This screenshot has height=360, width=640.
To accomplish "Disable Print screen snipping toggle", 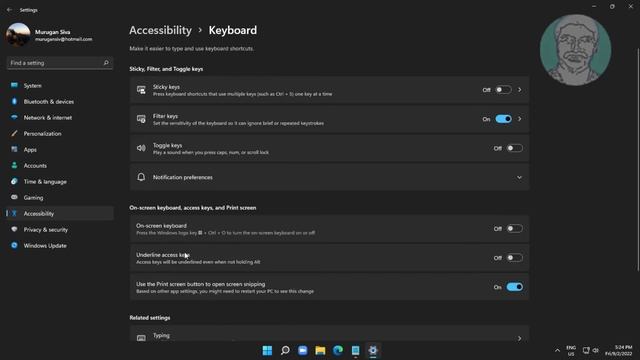I will 514,287.
